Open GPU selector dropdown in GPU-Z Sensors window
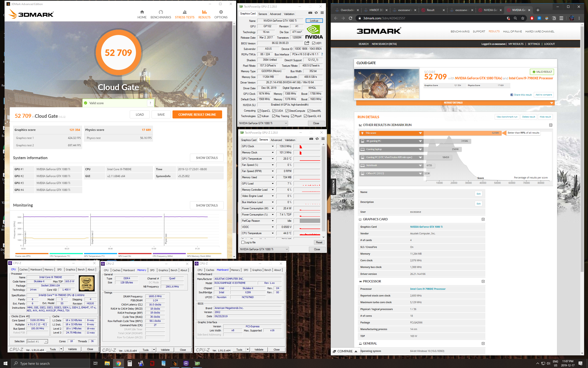 [264, 249]
